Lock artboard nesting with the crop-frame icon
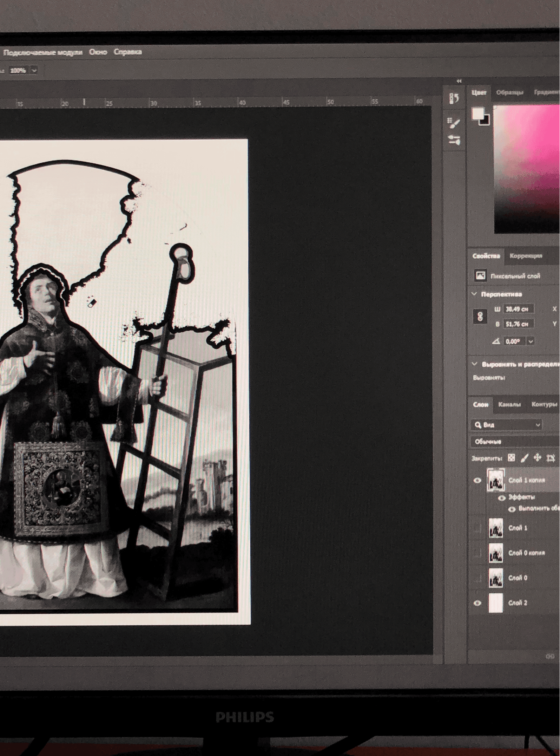This screenshot has height=756, width=560. (551, 458)
